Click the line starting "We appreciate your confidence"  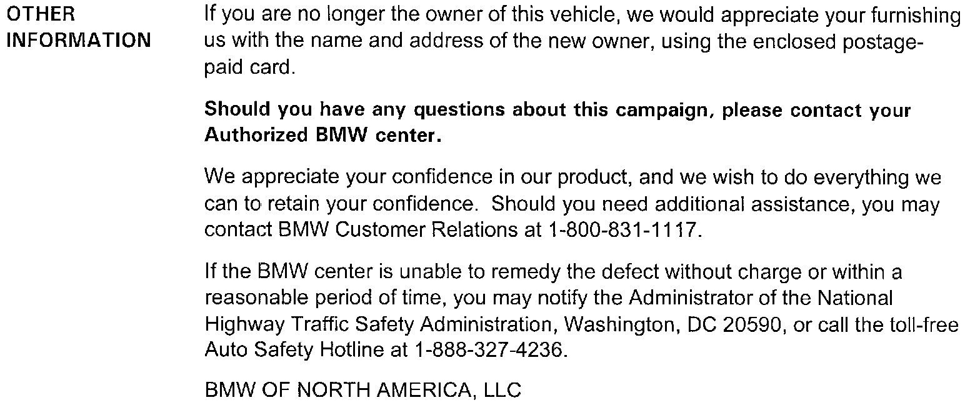pos(572,179)
